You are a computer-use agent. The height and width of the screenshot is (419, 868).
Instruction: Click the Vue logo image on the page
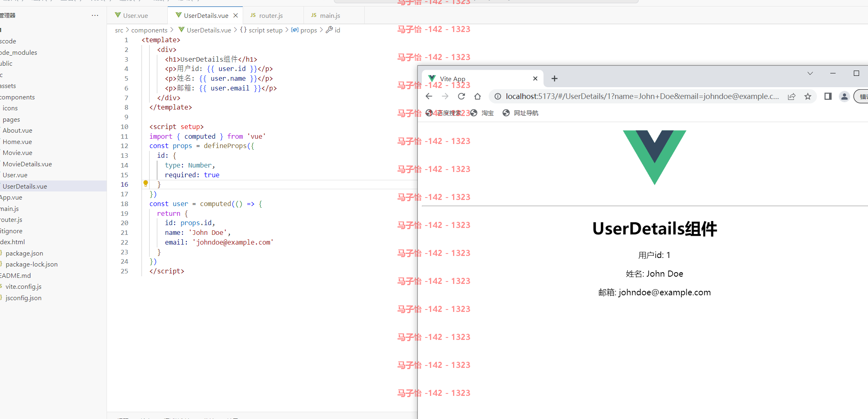click(654, 157)
